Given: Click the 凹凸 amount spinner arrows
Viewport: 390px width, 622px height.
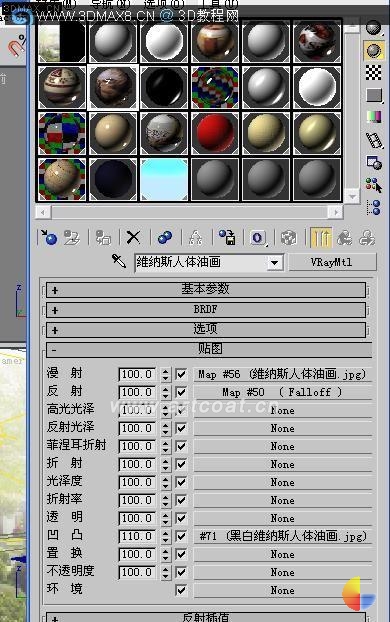Looking at the screenshot, I should pos(166,536).
